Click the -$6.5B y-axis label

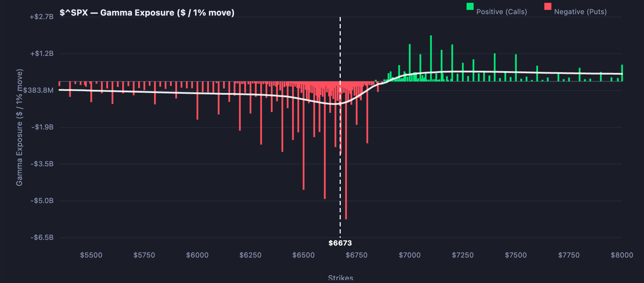[x=42, y=237]
